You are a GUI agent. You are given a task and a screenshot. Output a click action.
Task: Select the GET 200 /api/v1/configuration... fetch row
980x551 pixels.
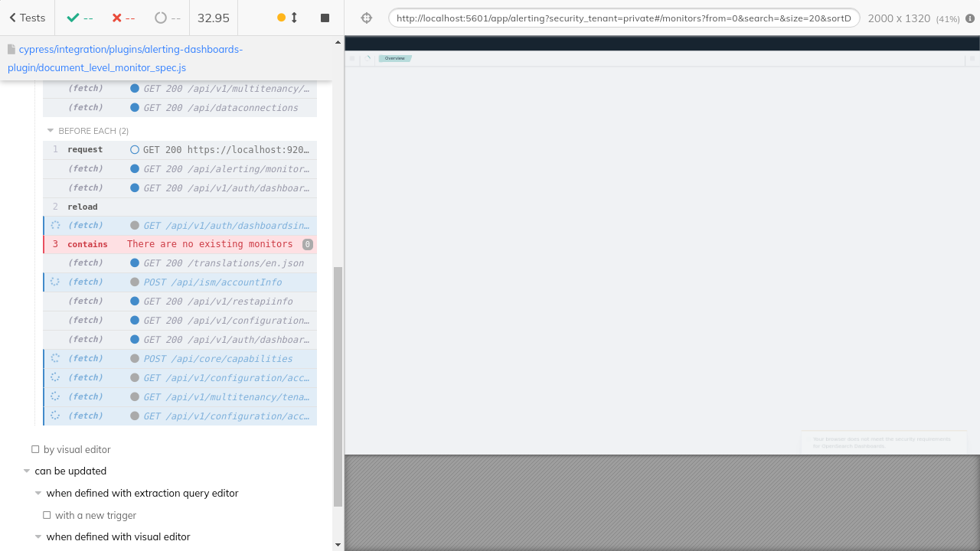pos(181,321)
